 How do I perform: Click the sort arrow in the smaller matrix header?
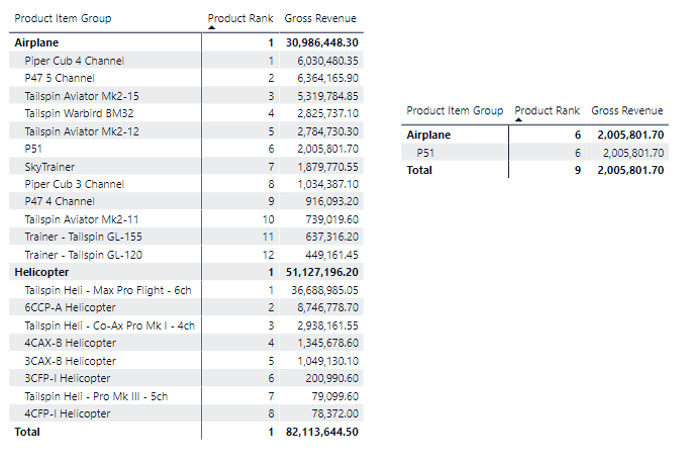(x=518, y=119)
